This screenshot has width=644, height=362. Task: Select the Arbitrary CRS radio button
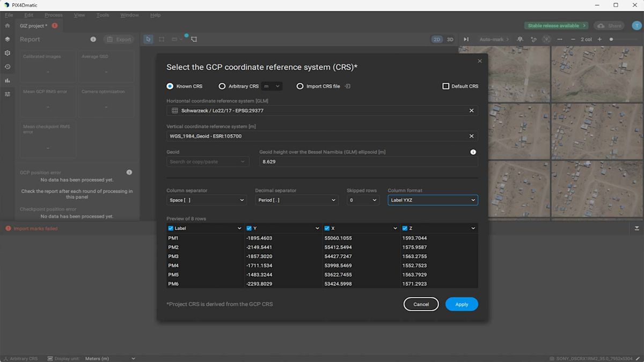click(x=222, y=86)
